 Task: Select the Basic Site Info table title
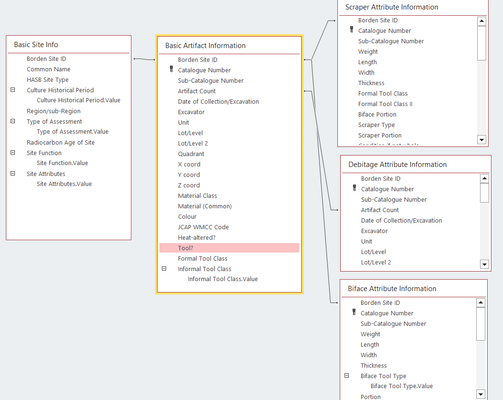click(x=36, y=44)
